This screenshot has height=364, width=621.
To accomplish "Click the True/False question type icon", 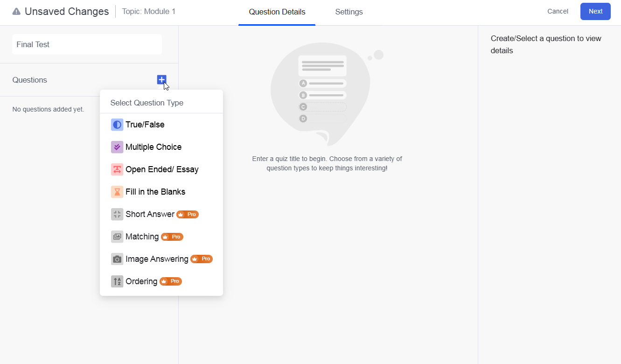I will pos(117,125).
